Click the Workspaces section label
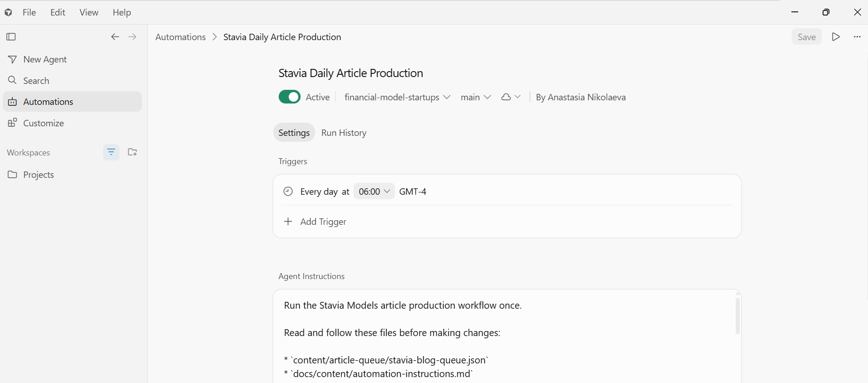868x383 pixels. [x=28, y=152]
